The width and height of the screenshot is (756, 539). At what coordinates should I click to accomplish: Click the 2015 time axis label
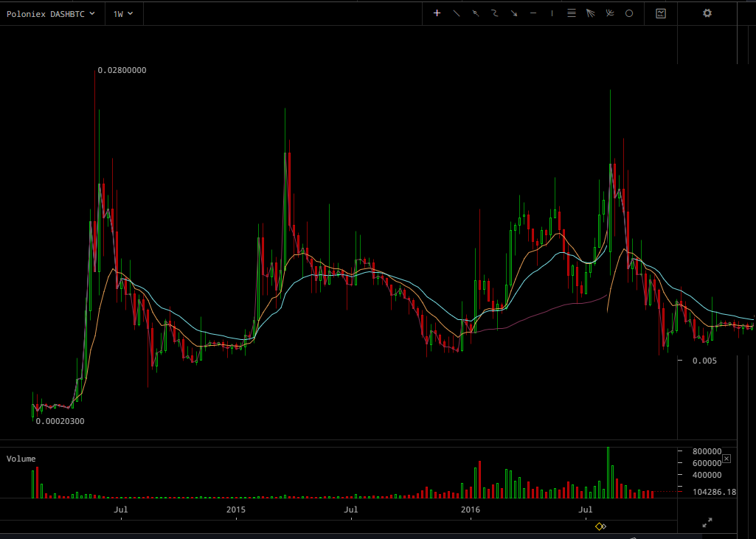(236, 510)
